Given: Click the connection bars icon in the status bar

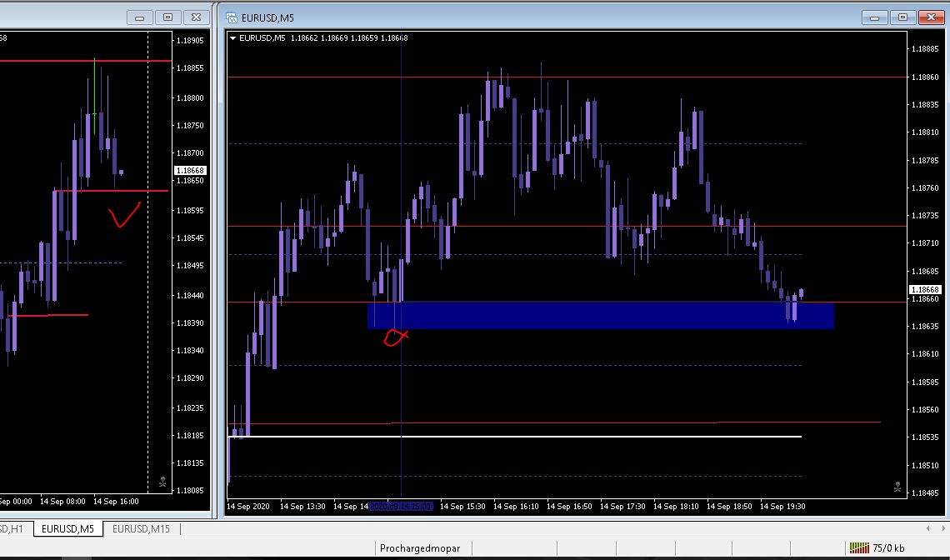Looking at the screenshot, I should [x=859, y=547].
